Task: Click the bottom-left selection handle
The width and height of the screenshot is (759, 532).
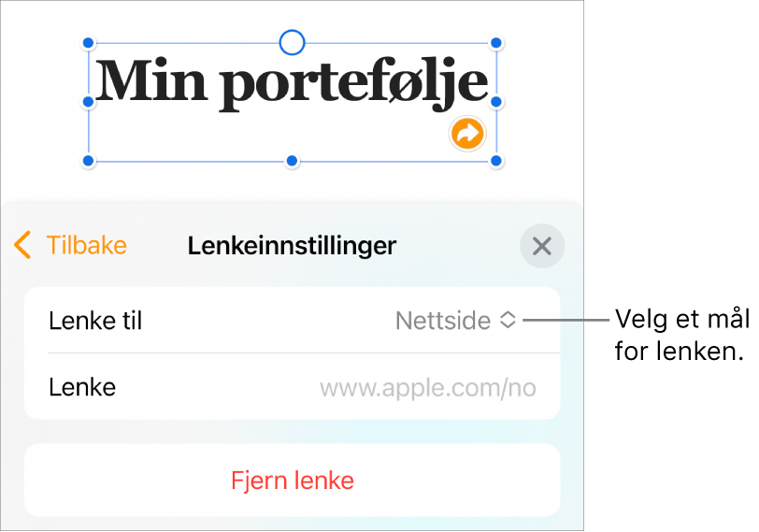Action: coord(89,162)
